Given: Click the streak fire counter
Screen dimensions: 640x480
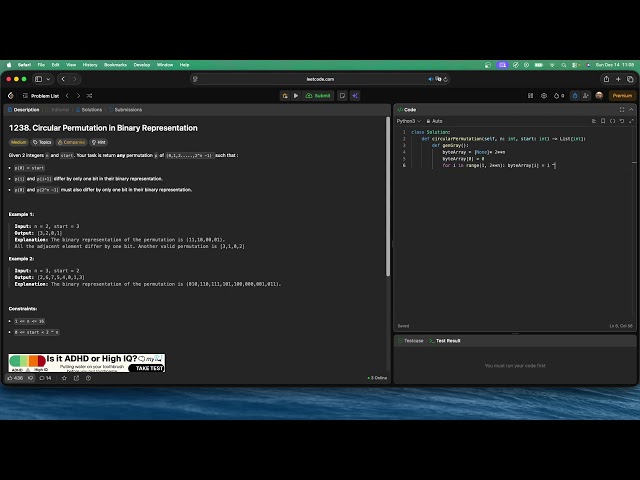Looking at the screenshot, I should pyautogui.click(x=559, y=96).
